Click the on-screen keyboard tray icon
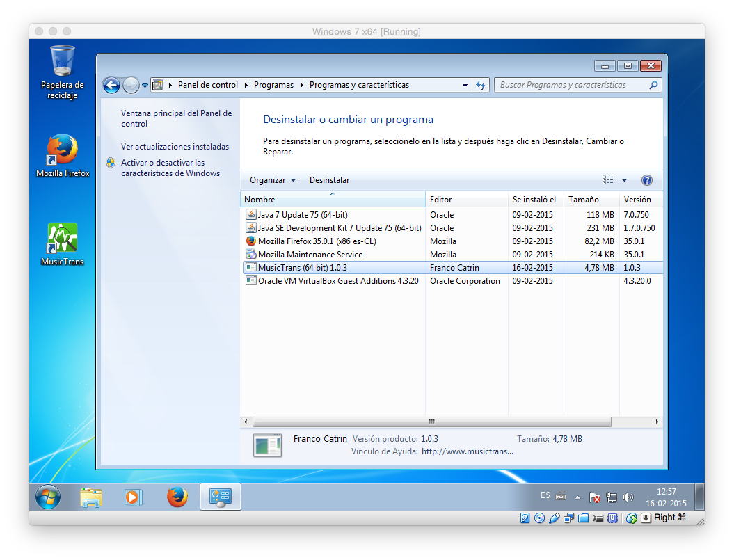Viewport: 734px width, 560px height. (561, 496)
